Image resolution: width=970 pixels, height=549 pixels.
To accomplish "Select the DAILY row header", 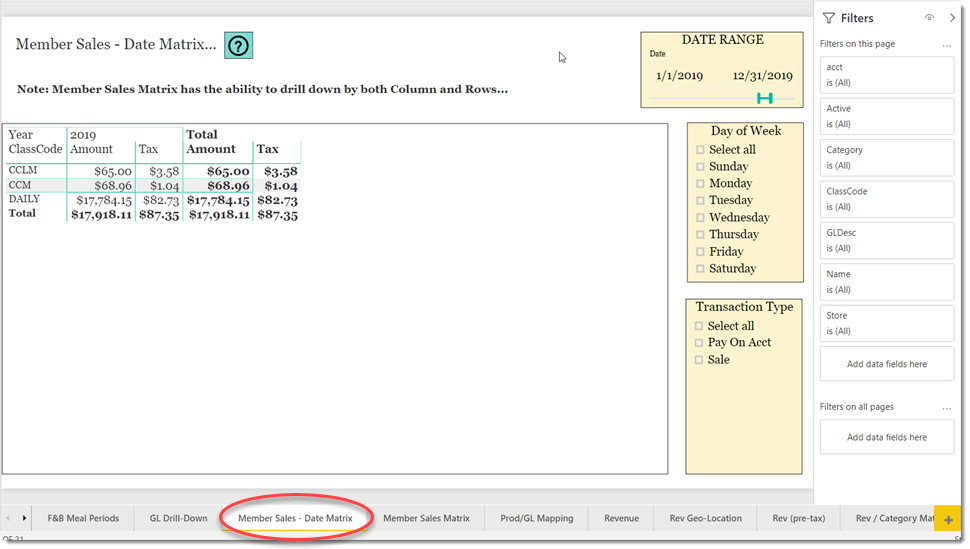I will 24,199.
